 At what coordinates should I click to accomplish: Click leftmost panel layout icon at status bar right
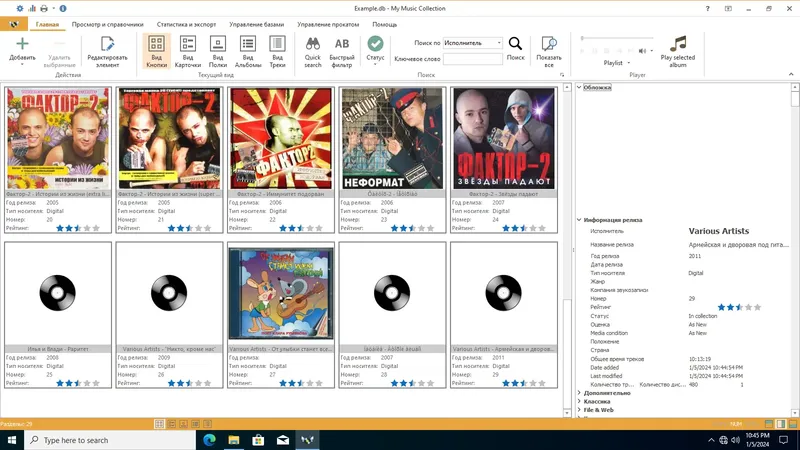click(x=769, y=424)
